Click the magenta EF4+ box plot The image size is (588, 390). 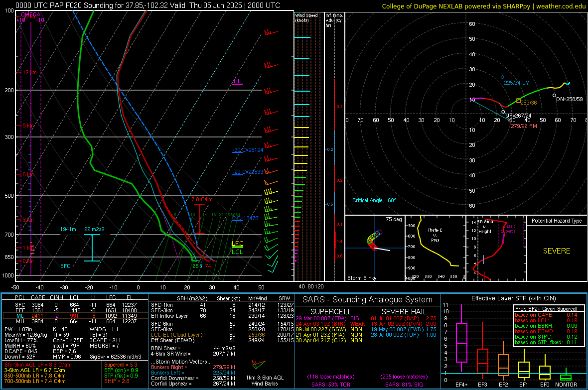461,339
